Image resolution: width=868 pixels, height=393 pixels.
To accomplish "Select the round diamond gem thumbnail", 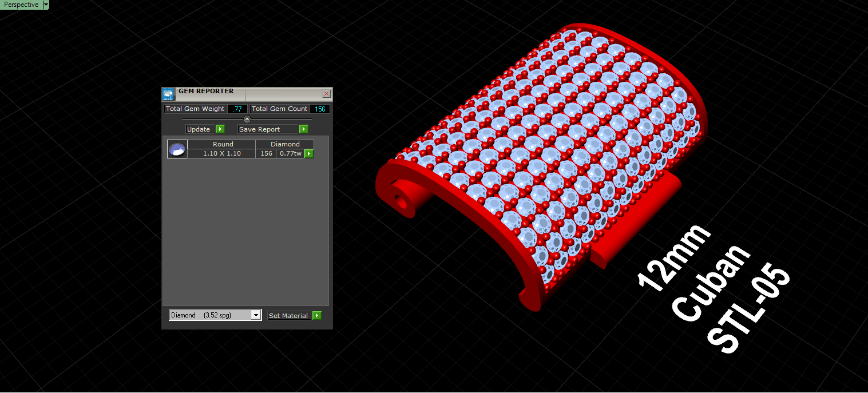I will click(x=177, y=149).
